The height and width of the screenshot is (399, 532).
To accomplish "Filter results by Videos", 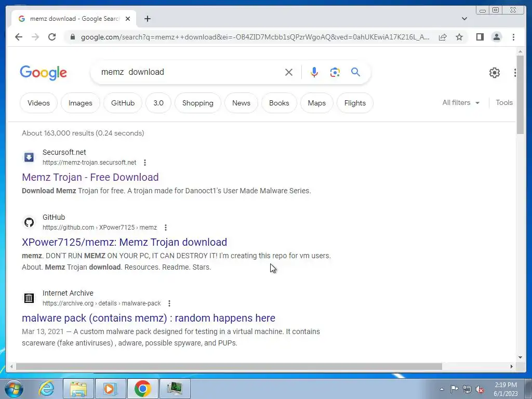I will coord(38,103).
